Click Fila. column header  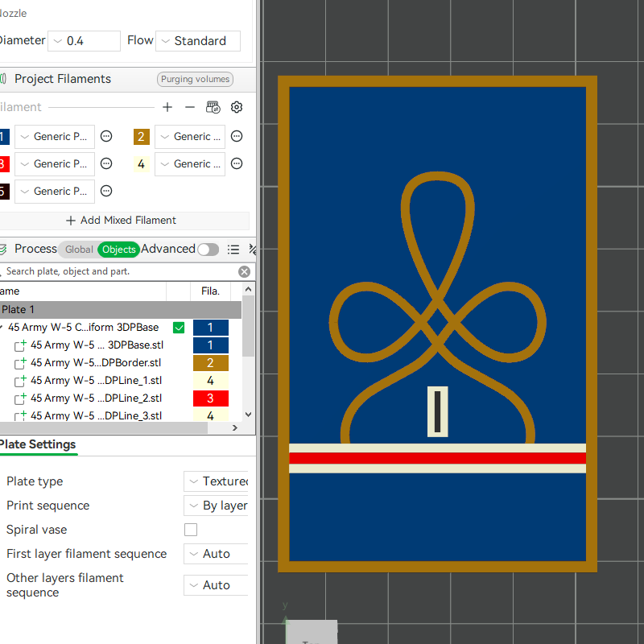click(210, 291)
